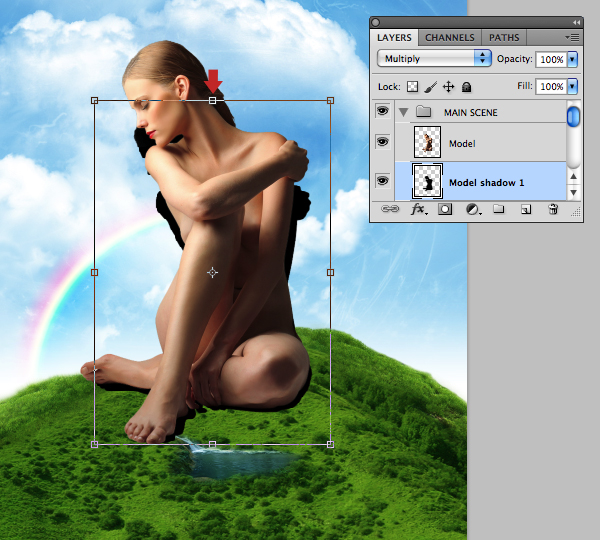Select the Model layer name
This screenshot has height=540, width=600.
(x=462, y=144)
